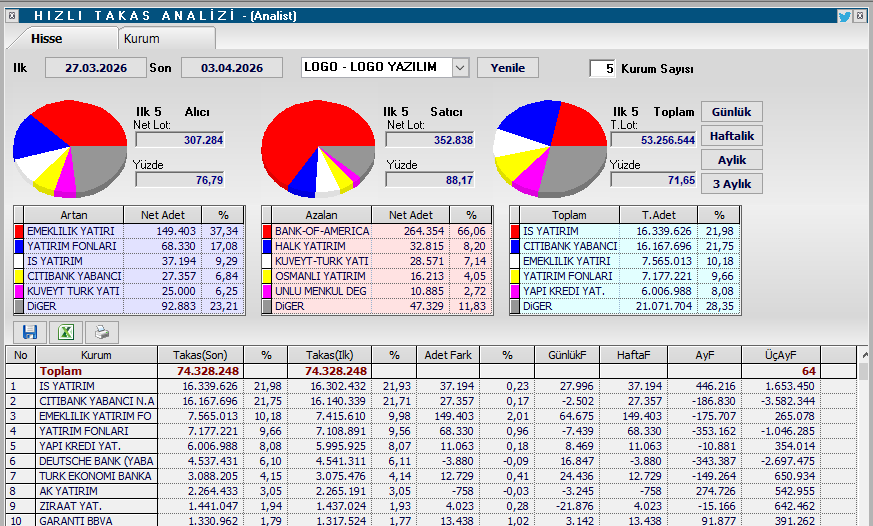This screenshot has height=526, width=873.
Task: Click the vertical scrollbar up arrow of the grid
Action: tap(864, 355)
